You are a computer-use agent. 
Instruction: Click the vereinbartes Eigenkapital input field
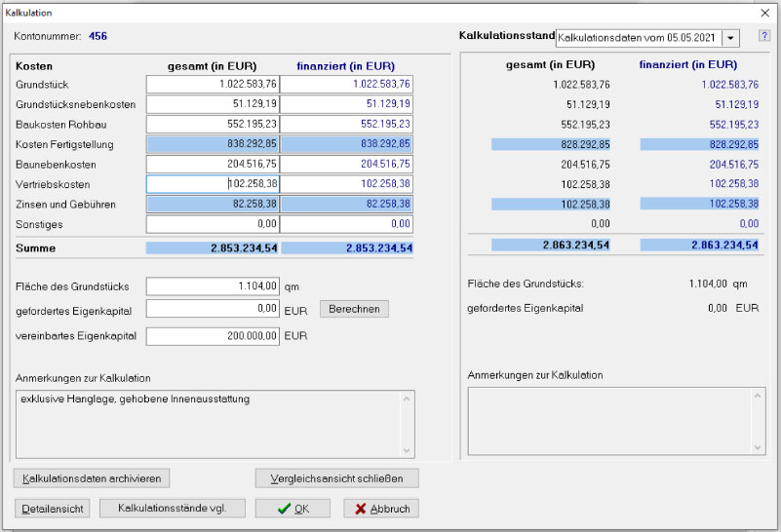tap(214, 335)
